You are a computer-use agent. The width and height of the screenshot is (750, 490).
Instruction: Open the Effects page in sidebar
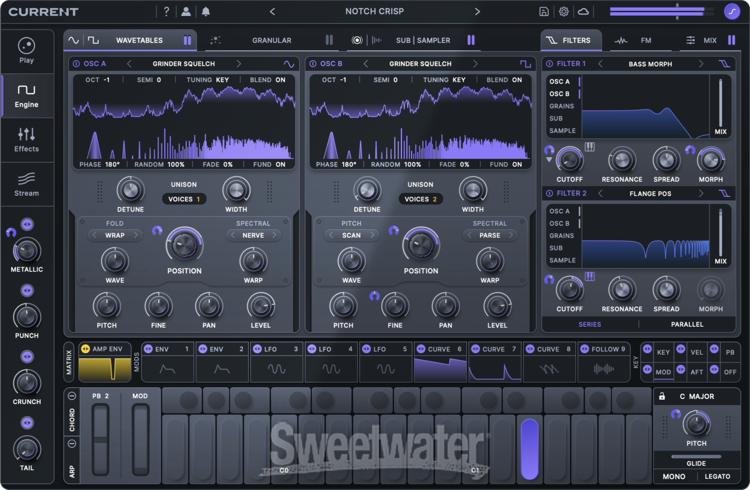26,140
